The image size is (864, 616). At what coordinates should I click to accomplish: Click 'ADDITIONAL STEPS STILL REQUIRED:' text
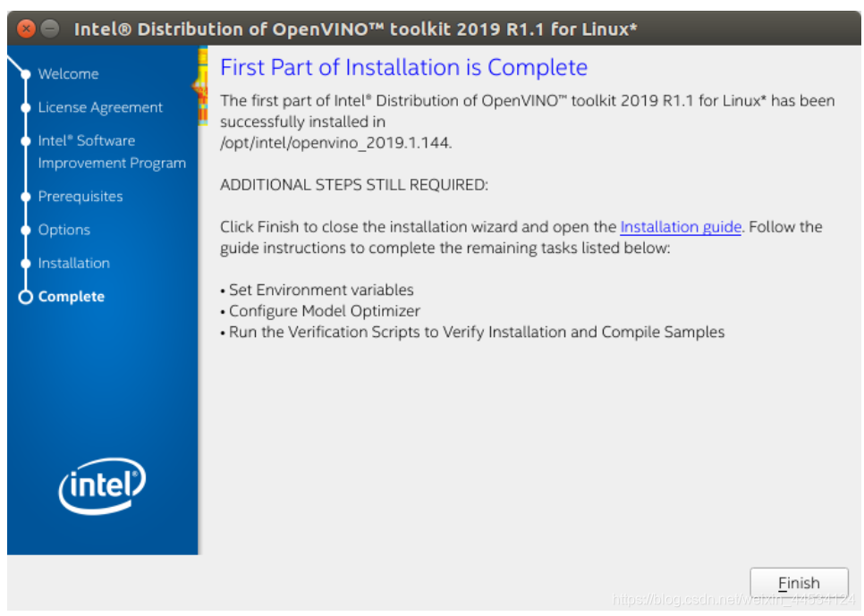pos(354,184)
